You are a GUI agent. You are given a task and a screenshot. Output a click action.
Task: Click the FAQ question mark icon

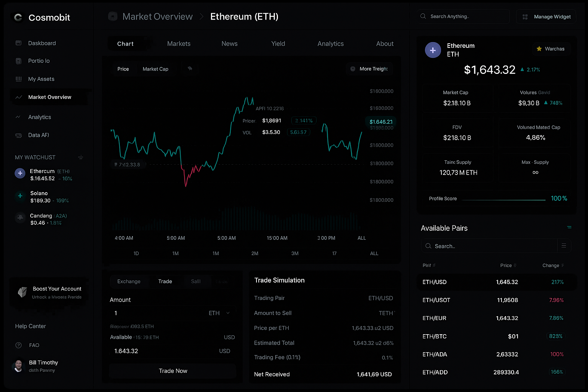(18, 345)
